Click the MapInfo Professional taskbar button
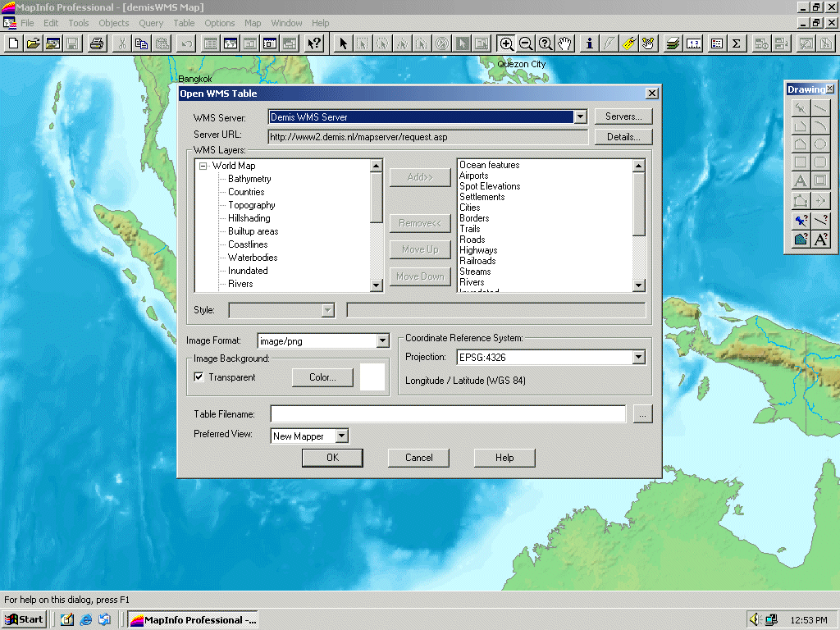This screenshot has height=630, width=840. pyautogui.click(x=194, y=620)
